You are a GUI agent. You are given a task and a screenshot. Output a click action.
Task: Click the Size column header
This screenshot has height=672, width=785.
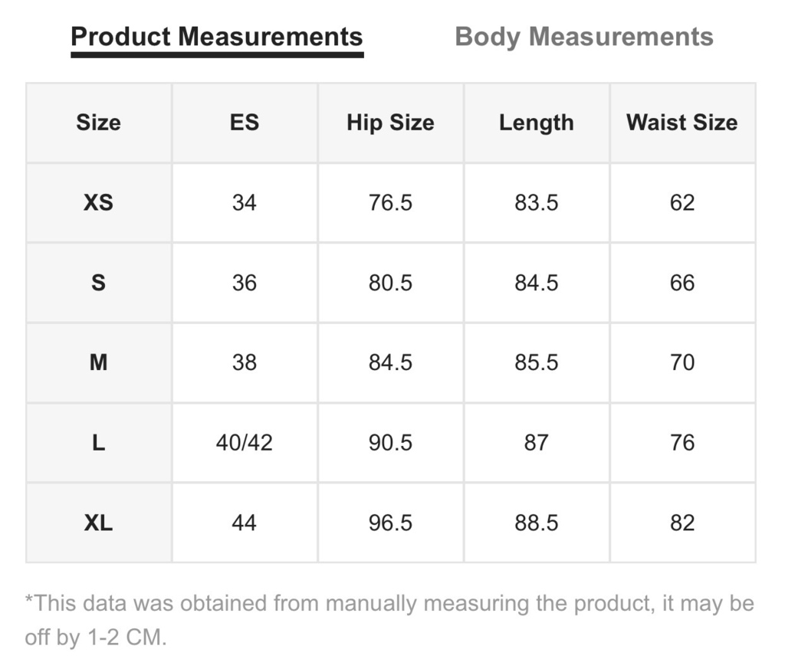(99, 123)
